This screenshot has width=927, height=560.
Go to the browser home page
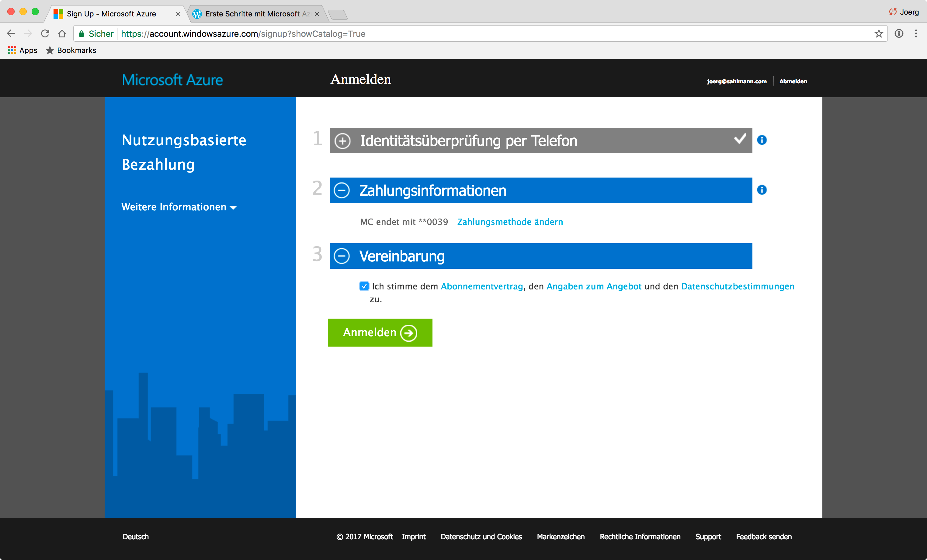pos(62,34)
